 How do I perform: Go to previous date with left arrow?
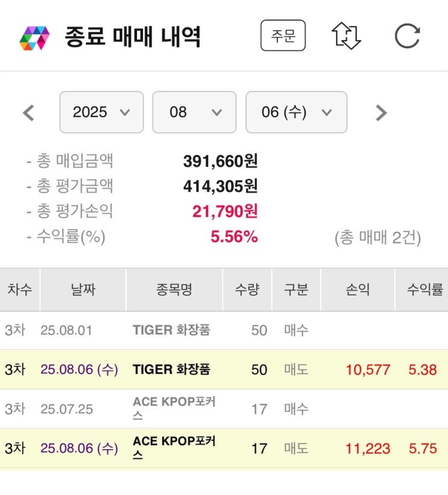tap(28, 113)
